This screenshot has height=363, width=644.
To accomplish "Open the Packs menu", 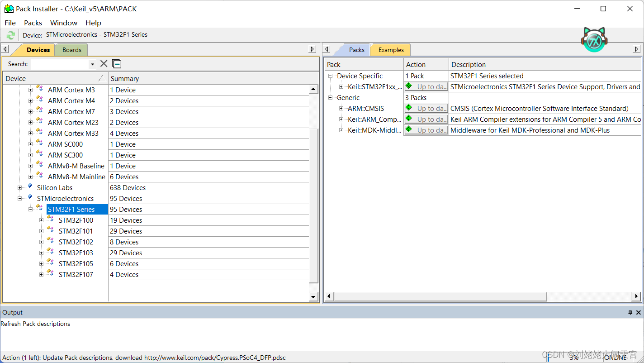I will tap(33, 23).
